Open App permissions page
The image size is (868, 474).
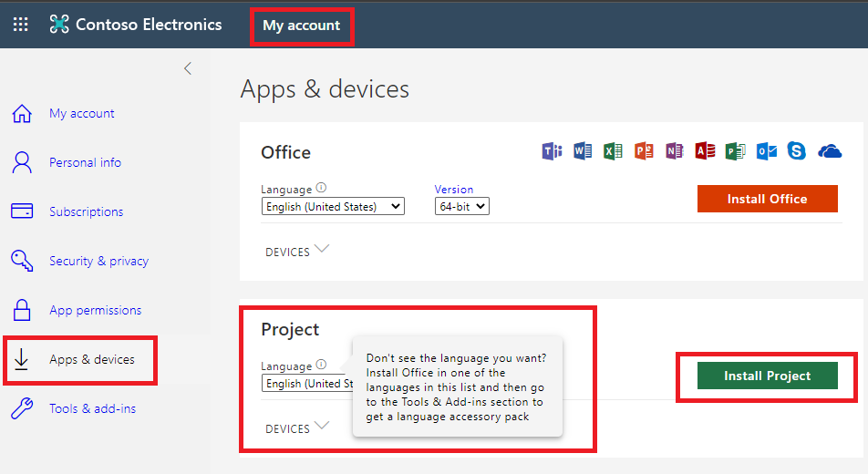(x=95, y=310)
